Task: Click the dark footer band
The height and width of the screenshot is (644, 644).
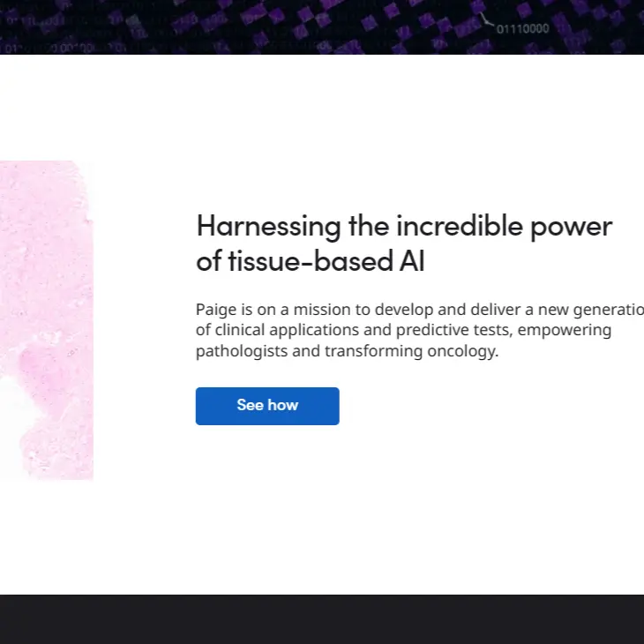Action: point(322,618)
